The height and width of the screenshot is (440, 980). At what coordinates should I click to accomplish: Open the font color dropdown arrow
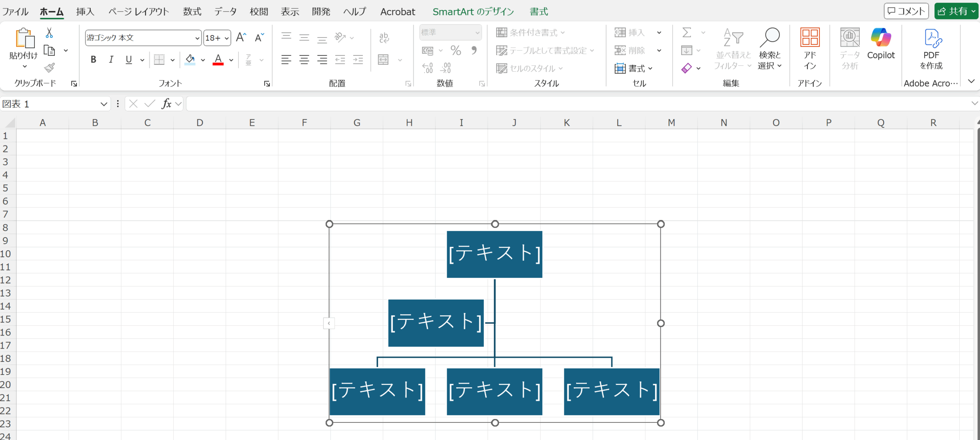[x=231, y=60]
